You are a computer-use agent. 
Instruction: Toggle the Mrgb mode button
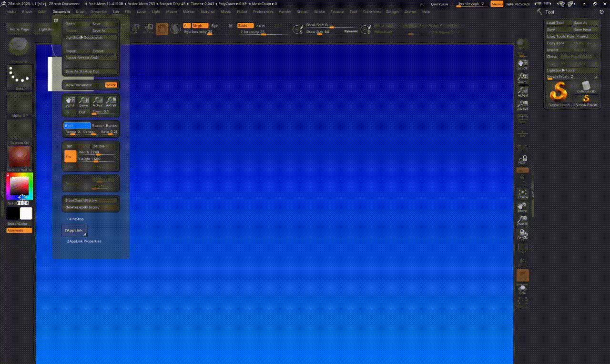(200, 25)
